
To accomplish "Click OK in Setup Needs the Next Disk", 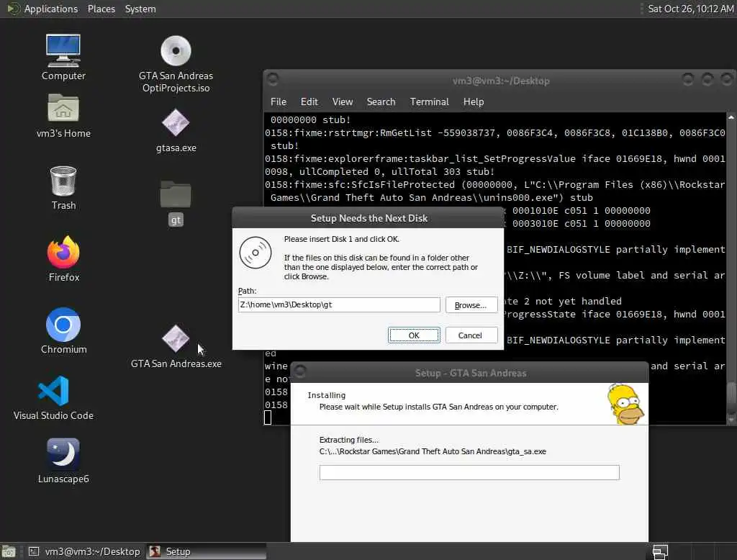I will [414, 335].
